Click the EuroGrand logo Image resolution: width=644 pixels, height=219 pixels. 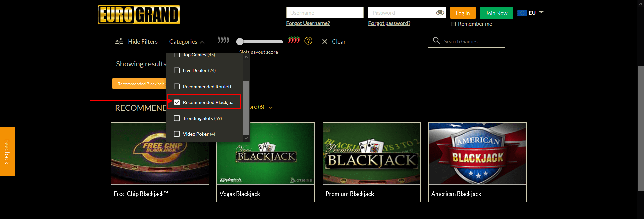[x=139, y=15]
